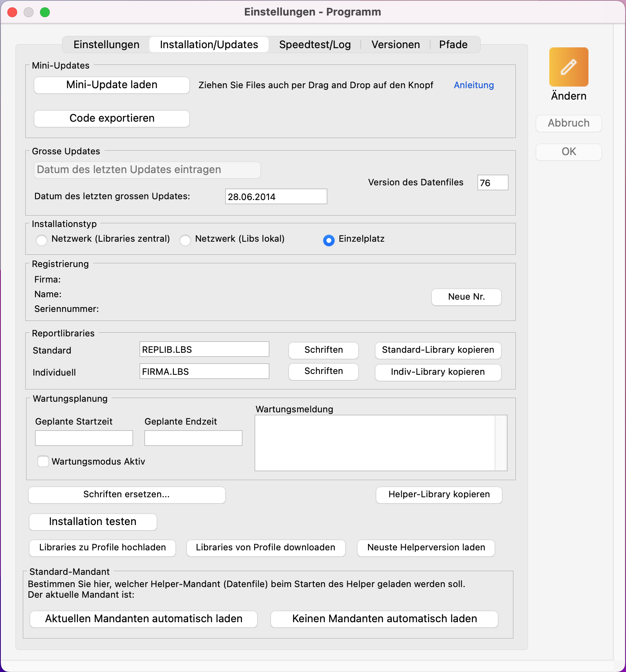The height and width of the screenshot is (672, 626).
Task: Click Keinen Mandanten automatisch laden
Action: click(x=384, y=619)
